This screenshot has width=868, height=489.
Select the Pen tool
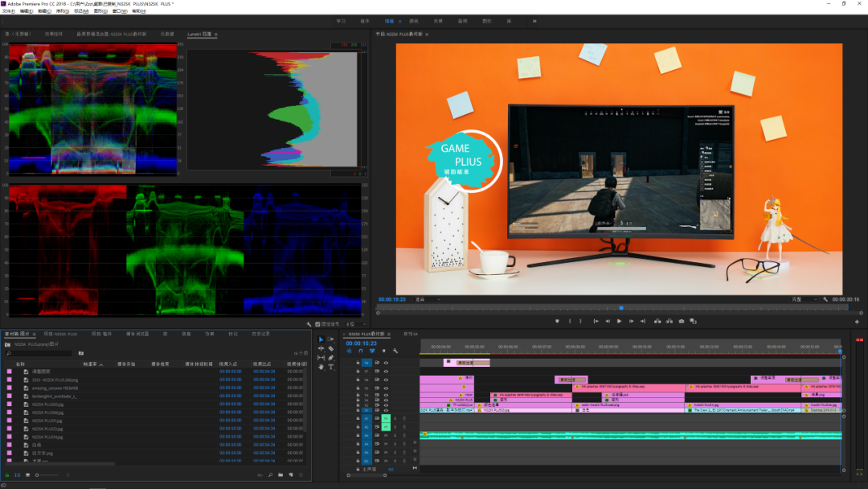tap(331, 358)
